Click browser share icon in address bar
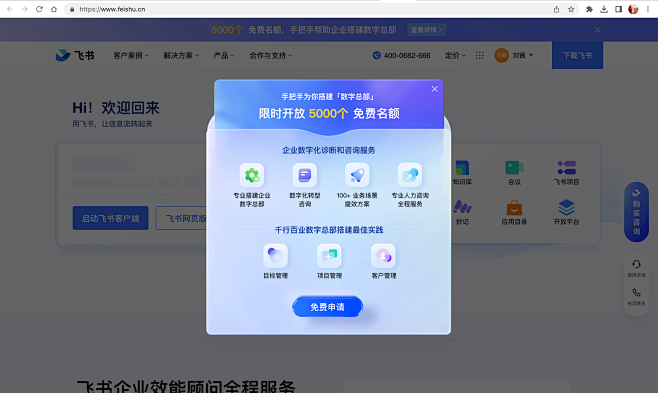The height and width of the screenshot is (393, 658). 556,9
